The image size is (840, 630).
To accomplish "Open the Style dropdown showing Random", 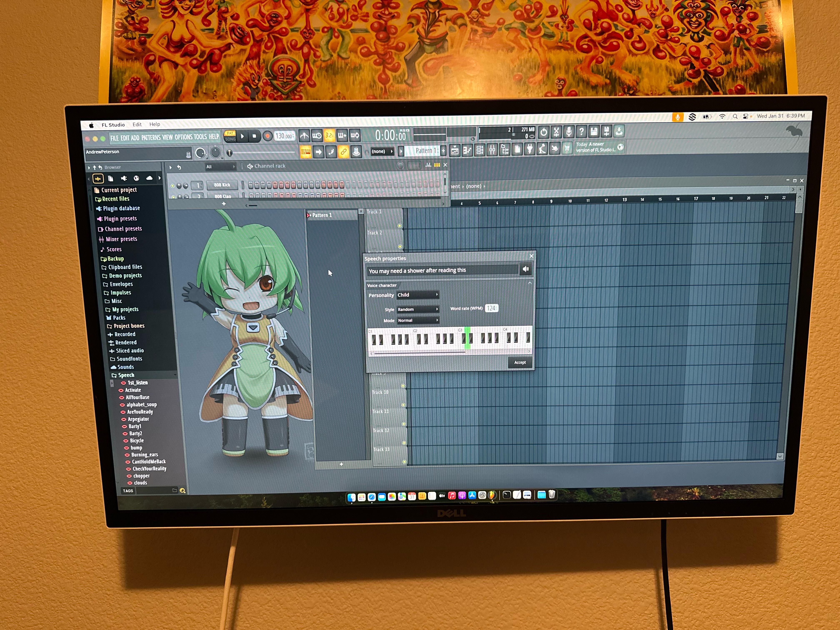I will [418, 309].
